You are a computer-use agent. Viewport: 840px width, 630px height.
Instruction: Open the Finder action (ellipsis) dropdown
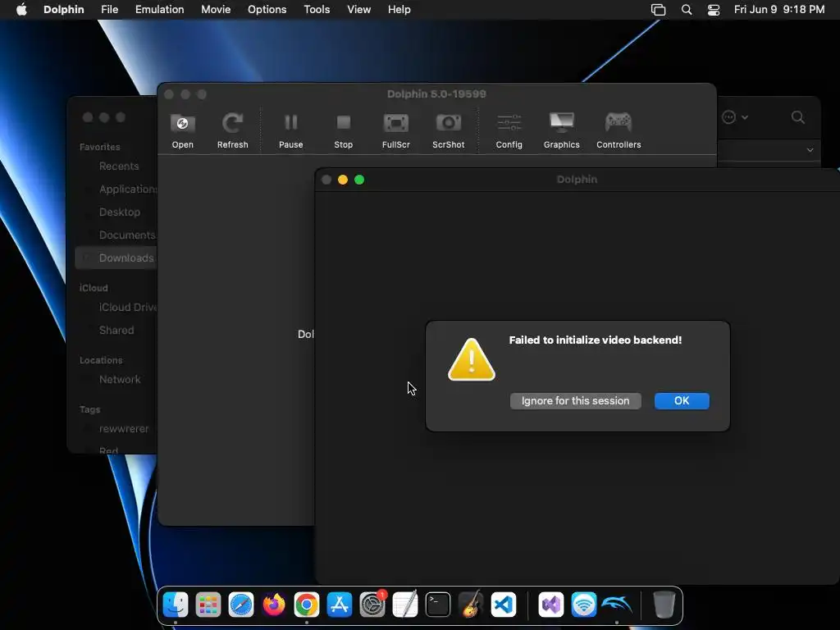tap(734, 117)
